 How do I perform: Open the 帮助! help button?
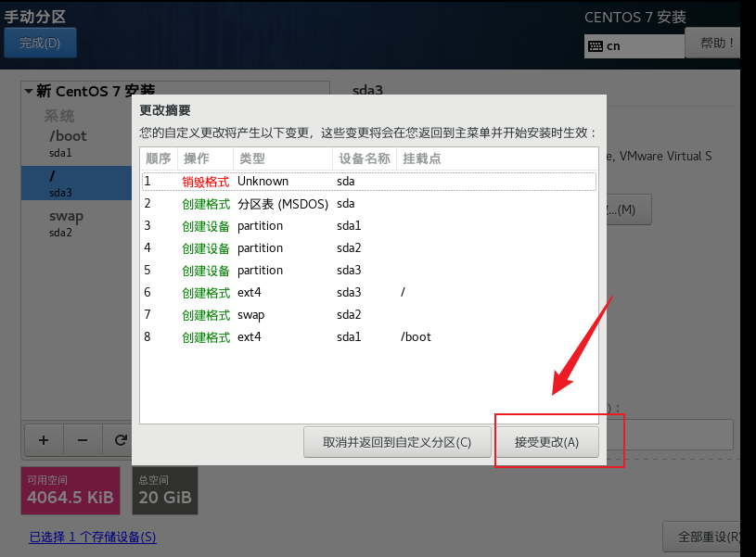coord(714,43)
